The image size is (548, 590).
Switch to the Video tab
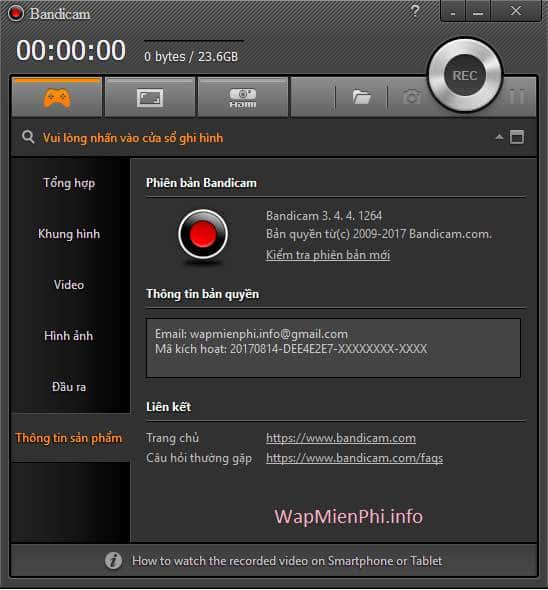pyautogui.click(x=69, y=285)
